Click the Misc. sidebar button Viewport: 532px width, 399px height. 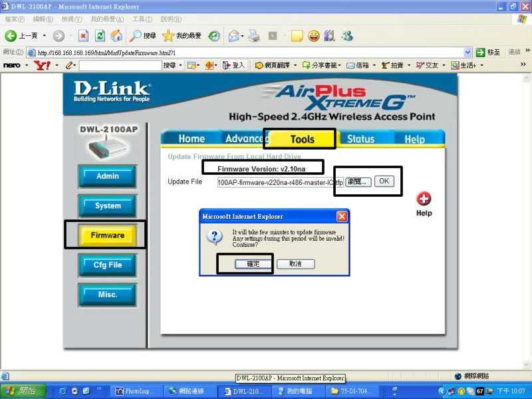(x=107, y=295)
